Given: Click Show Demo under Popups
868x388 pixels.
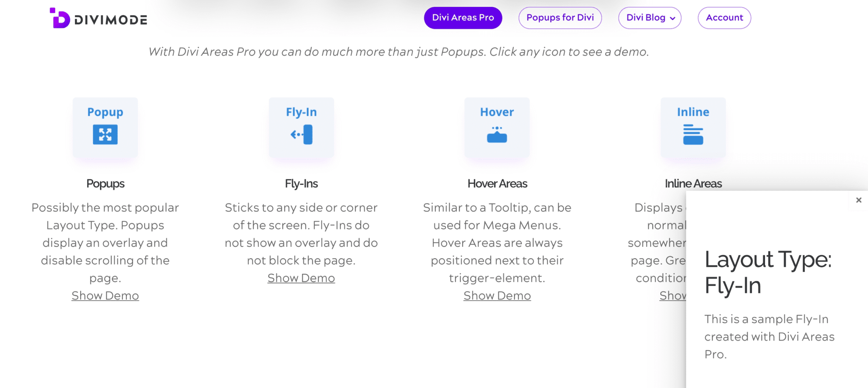Looking at the screenshot, I should pyautogui.click(x=105, y=296).
